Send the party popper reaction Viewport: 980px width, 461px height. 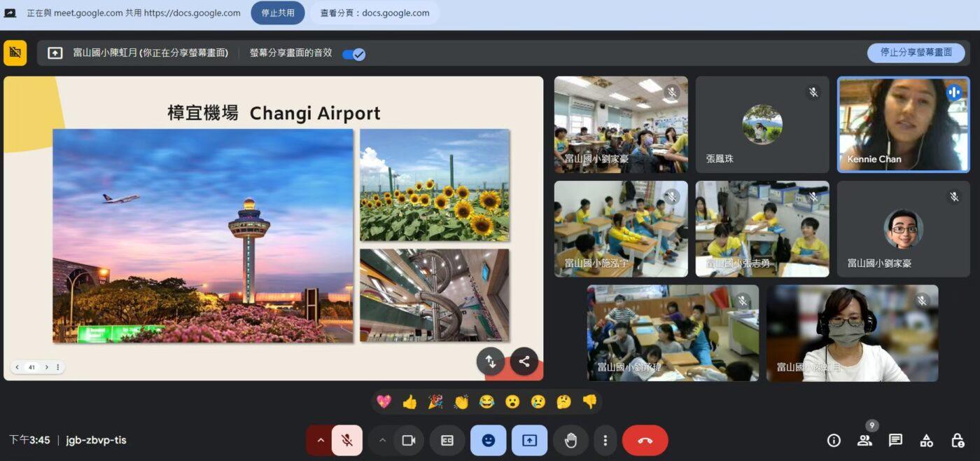coord(435,401)
